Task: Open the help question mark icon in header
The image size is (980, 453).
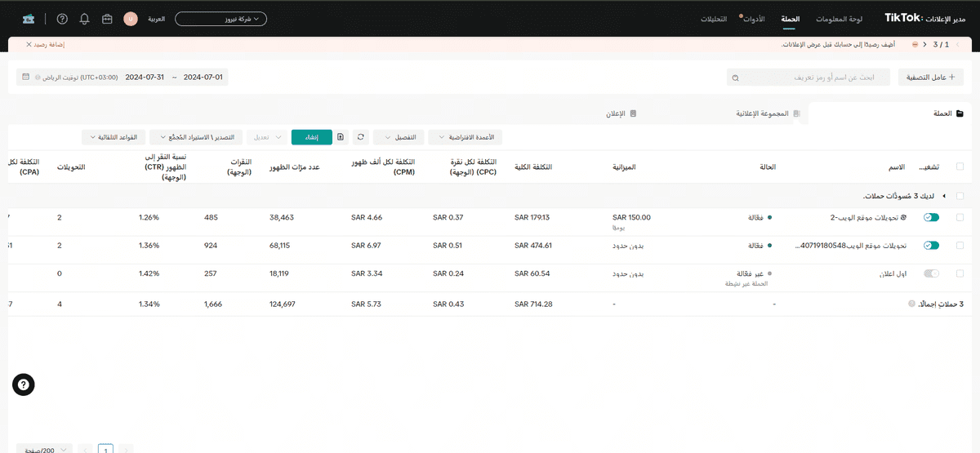Action: 62,19
